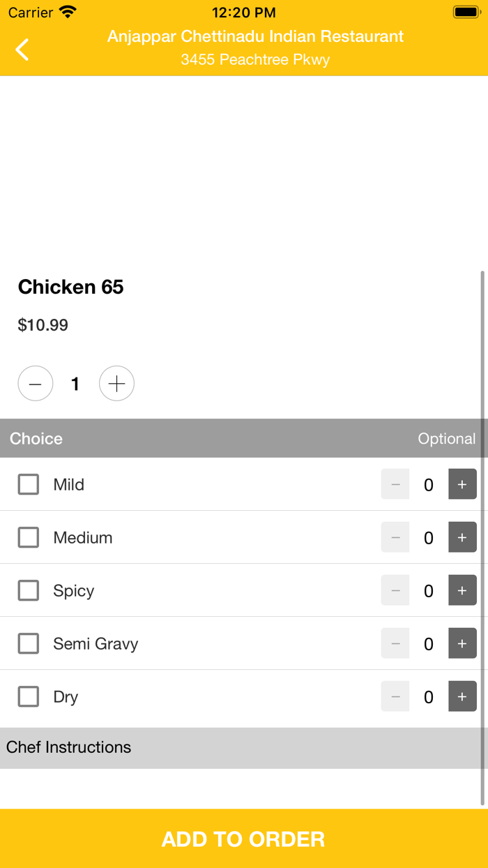Tap plus button for Medium choice
This screenshot has width=488, height=868.
pyautogui.click(x=462, y=537)
